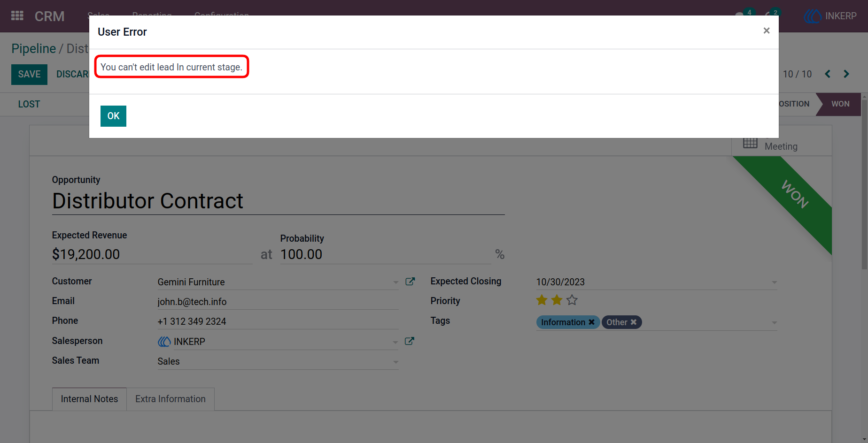Click the Probability input field
The height and width of the screenshot is (443, 868).
coord(386,254)
